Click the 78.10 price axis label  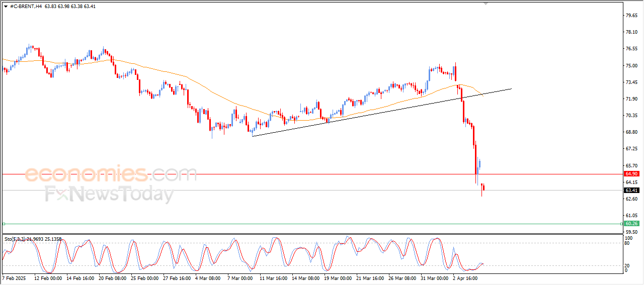point(631,32)
